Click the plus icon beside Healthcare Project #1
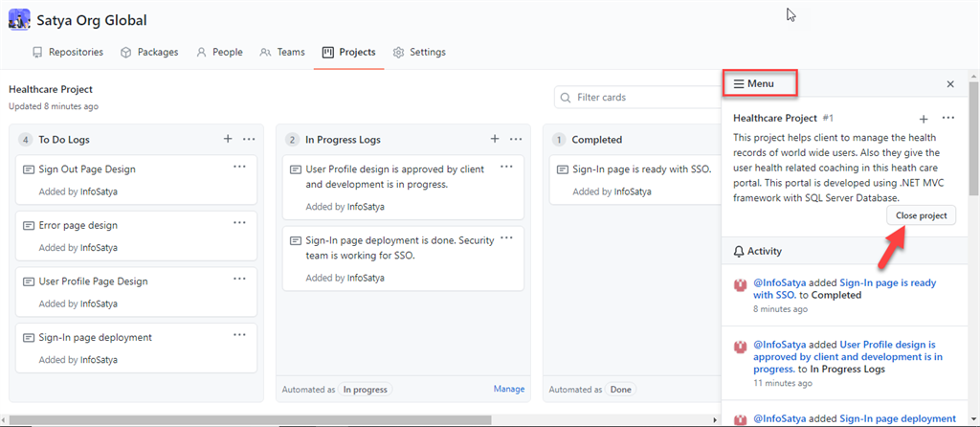The width and height of the screenshot is (980, 427). pyautogui.click(x=924, y=119)
